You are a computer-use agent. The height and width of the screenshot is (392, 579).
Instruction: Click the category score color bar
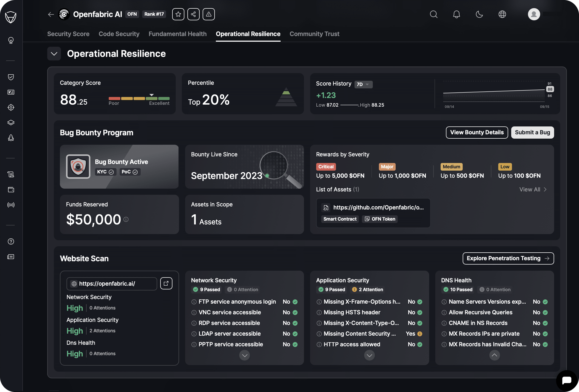tap(139, 99)
